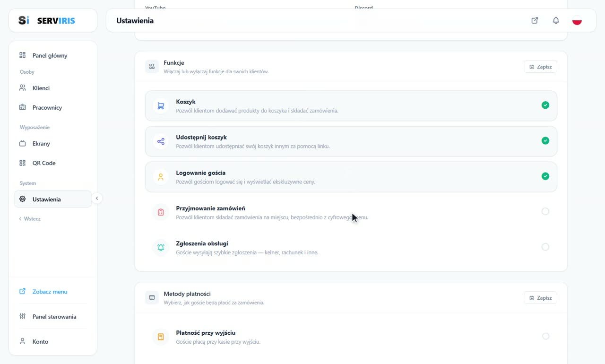This screenshot has width=605, height=364.
Task: Click Panel sterowania sliders icon
Action: [x=22, y=317]
